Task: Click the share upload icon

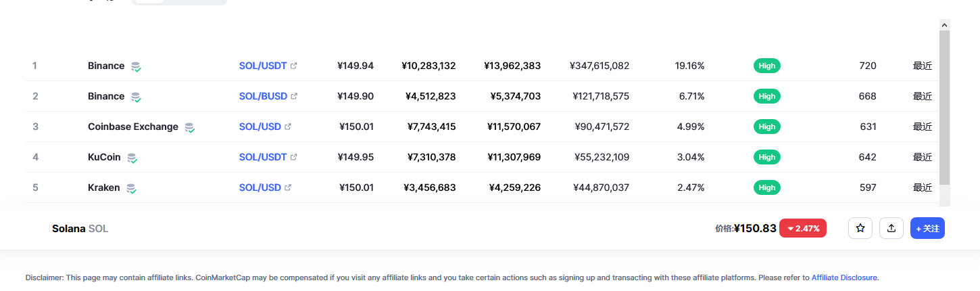Action: [x=891, y=229]
